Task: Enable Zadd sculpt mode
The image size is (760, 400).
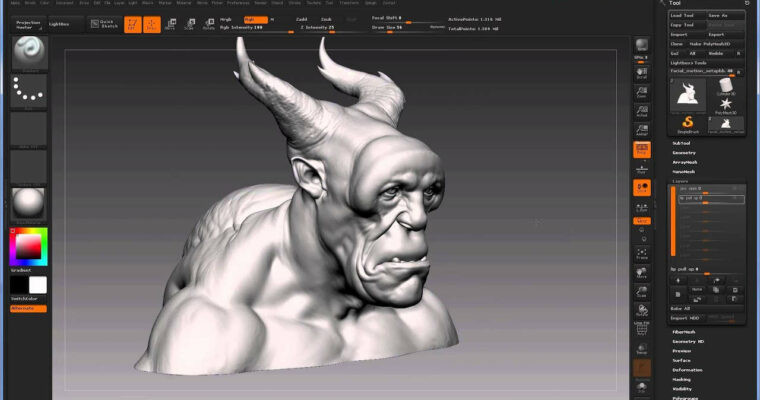Action: 301,19
